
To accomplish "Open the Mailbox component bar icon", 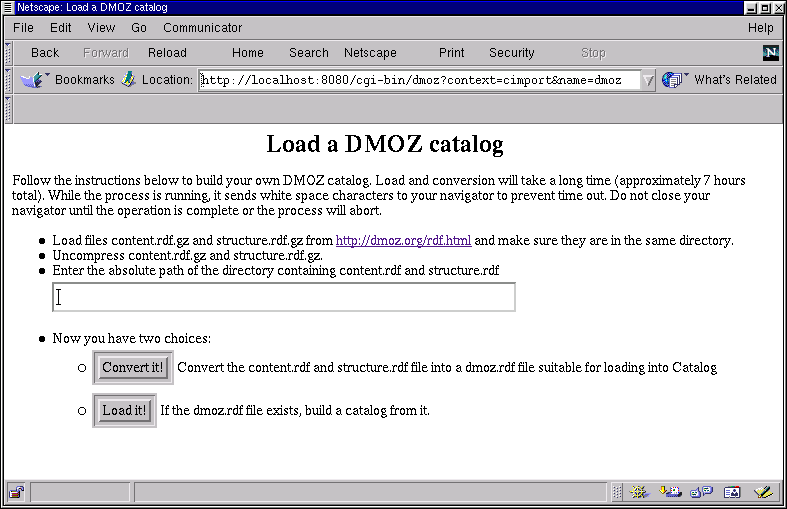I will click(x=670, y=492).
